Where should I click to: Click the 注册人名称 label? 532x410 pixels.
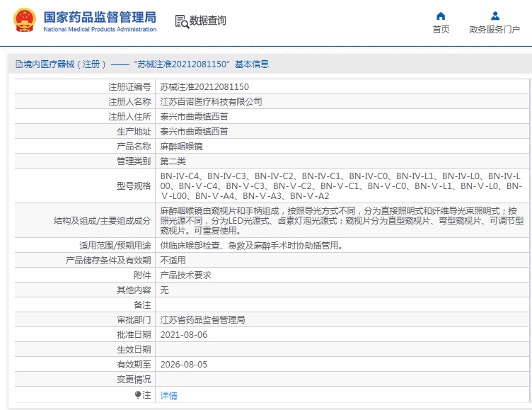[x=129, y=102]
